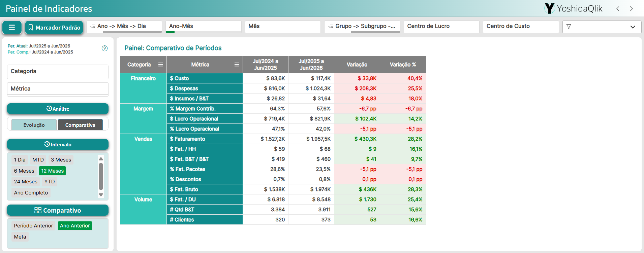Viewport: 644px width, 253px height.
Task: Toggle the 12 Meses interval
Action: click(x=52, y=171)
